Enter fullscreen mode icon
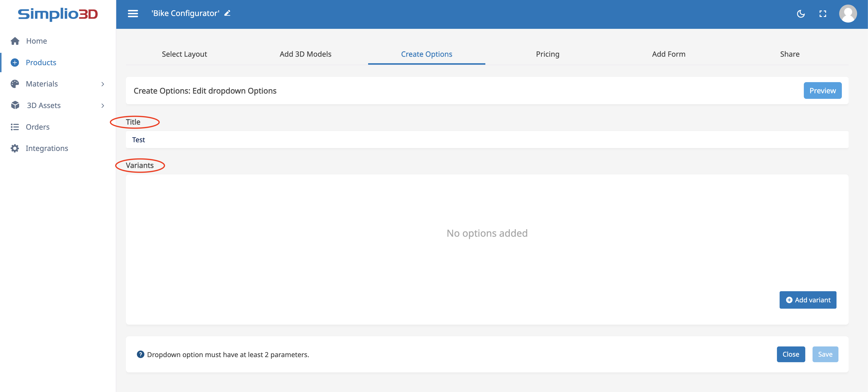Viewport: 868px width, 392px height. pos(822,14)
